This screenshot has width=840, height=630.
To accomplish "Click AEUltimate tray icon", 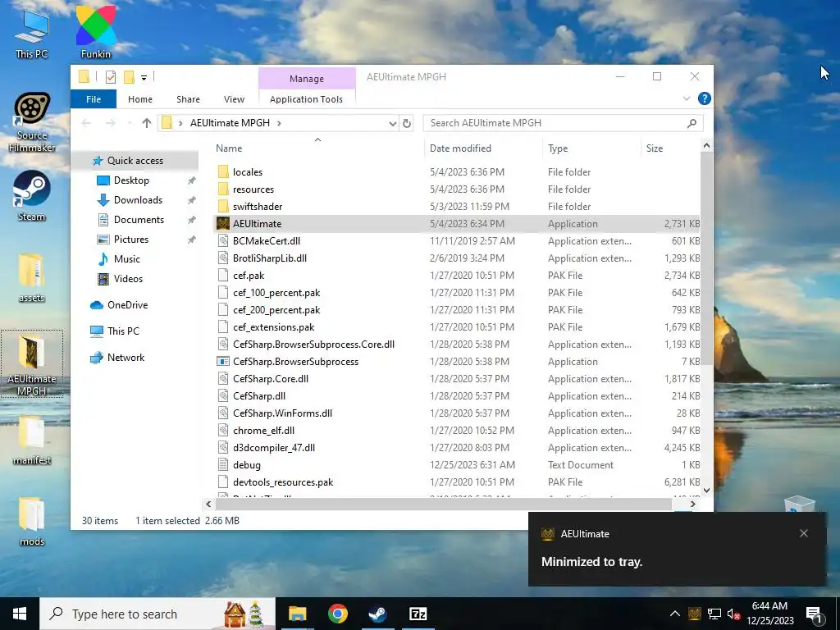I will coord(695,614).
